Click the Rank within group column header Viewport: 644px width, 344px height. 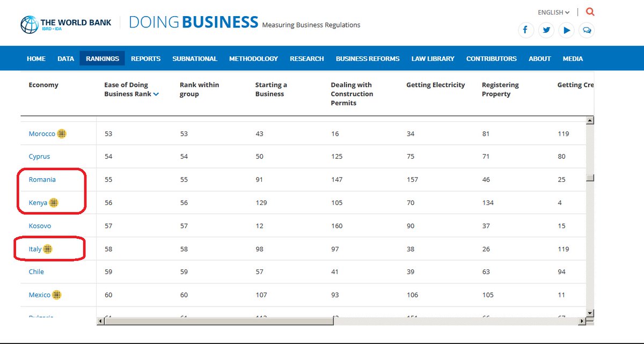coord(199,89)
